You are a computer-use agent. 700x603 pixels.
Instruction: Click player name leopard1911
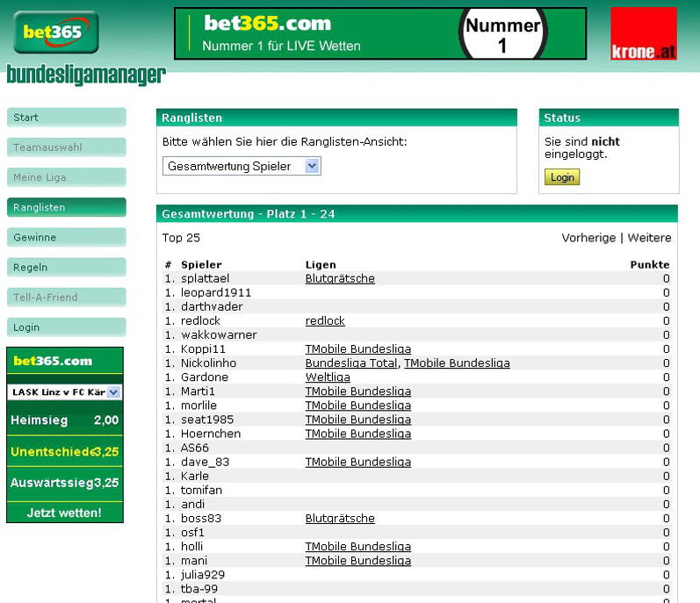[216, 292]
